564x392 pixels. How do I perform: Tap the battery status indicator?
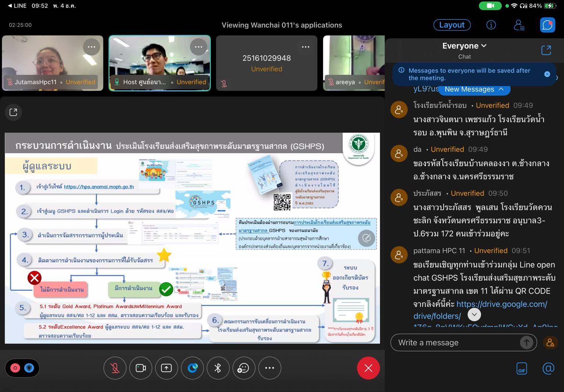(550, 6)
